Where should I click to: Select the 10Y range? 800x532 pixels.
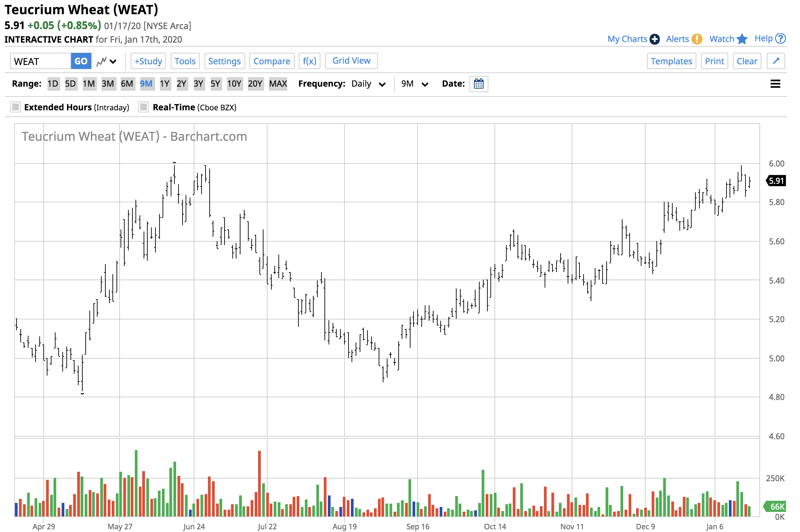tap(234, 84)
